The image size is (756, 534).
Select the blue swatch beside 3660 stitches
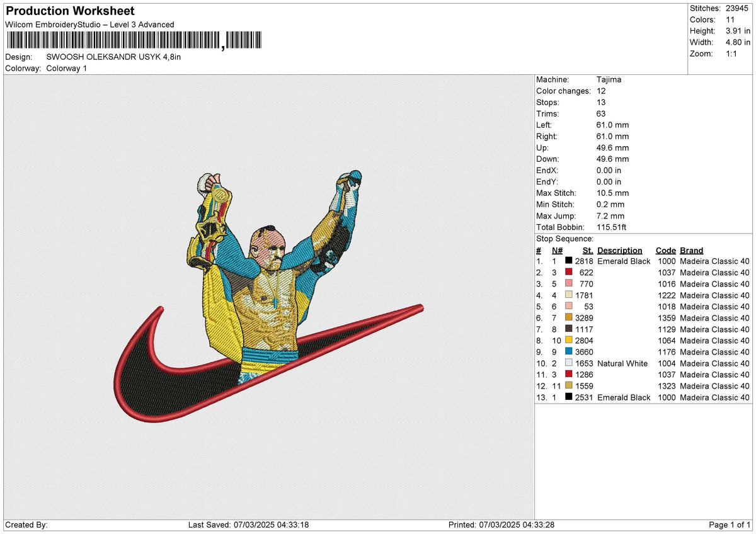click(568, 351)
